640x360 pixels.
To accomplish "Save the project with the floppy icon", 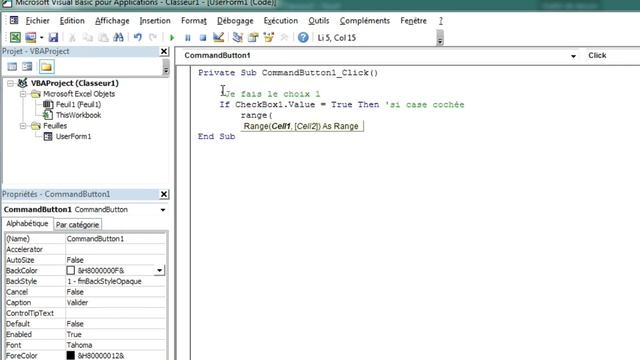I will click(53, 38).
